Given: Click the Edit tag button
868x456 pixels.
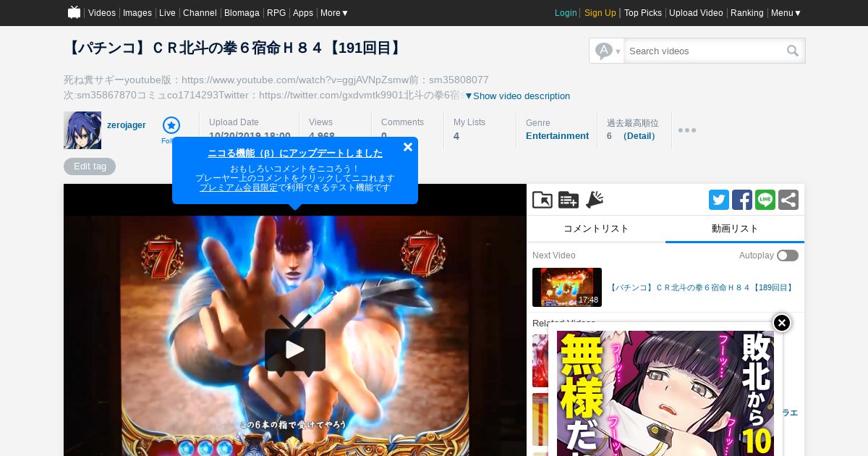Looking at the screenshot, I should (x=90, y=166).
